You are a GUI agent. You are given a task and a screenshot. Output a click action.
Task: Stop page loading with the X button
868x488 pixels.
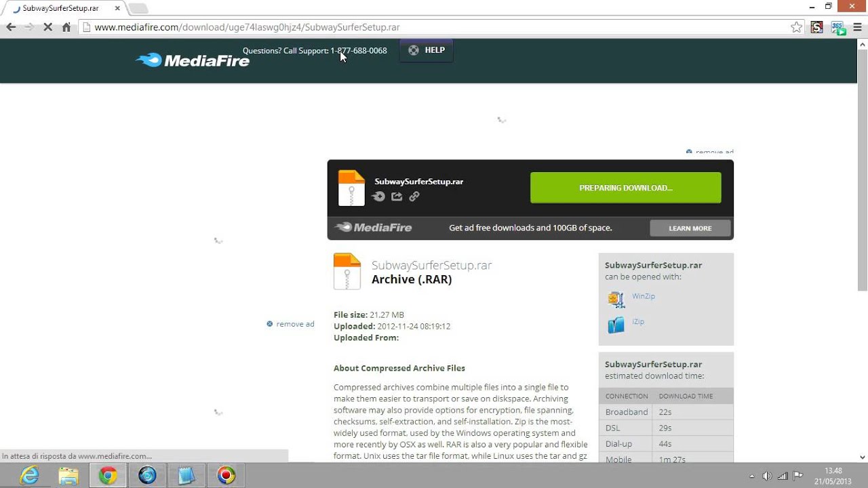(x=48, y=27)
